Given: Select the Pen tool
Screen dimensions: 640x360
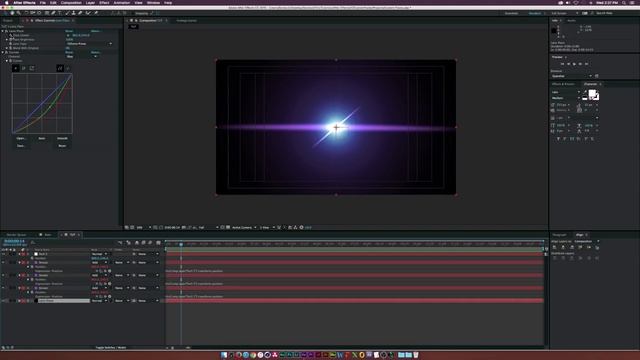Looking at the screenshot, I should (53, 13).
